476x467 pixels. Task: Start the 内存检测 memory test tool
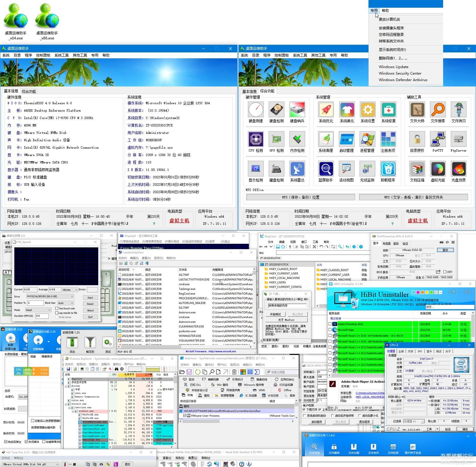click(x=297, y=139)
